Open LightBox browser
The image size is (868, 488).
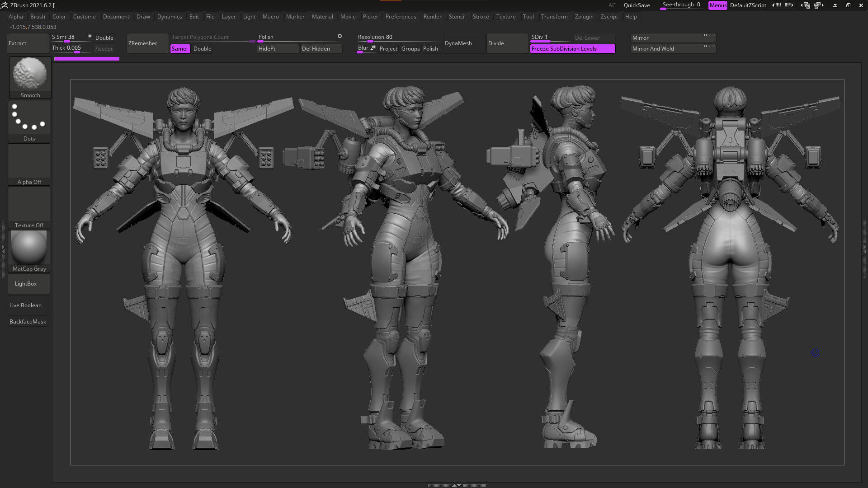pos(28,284)
